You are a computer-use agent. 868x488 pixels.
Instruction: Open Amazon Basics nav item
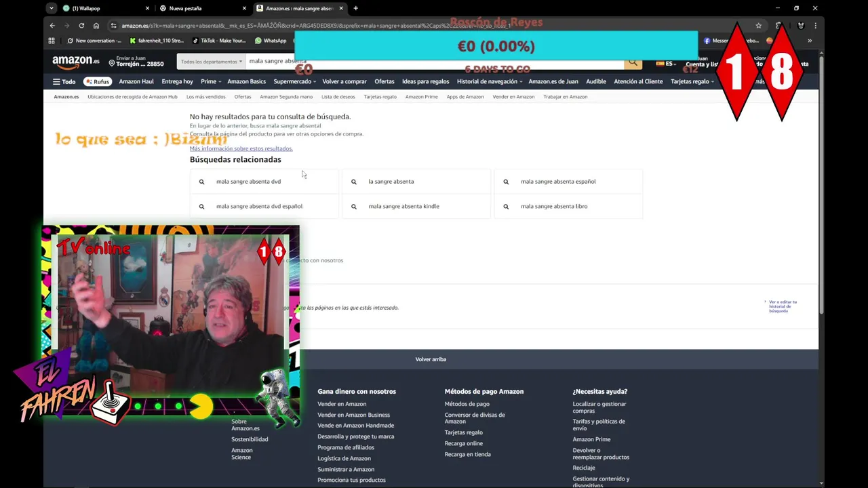[247, 81]
